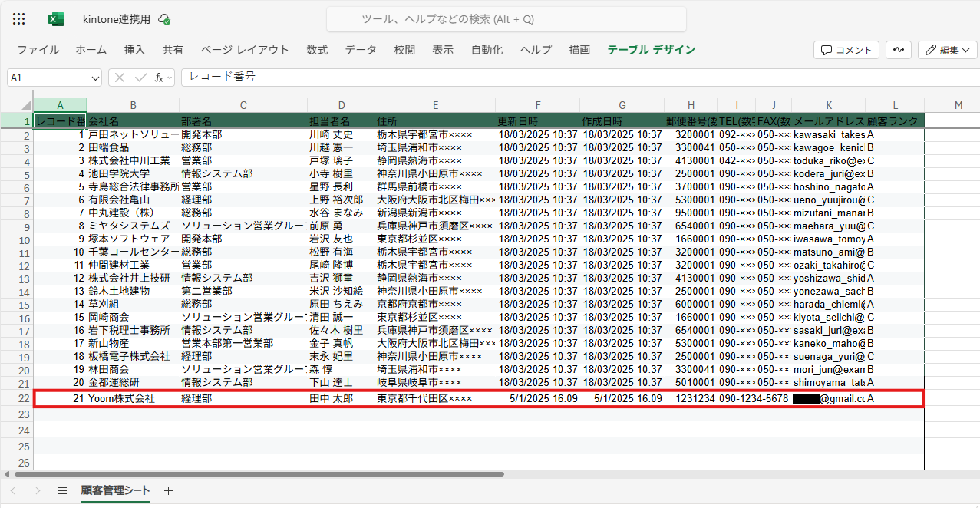Click the horizontal scrollbar left arrow
Screen dimensions: 980x508
pyautogui.click(x=7, y=474)
